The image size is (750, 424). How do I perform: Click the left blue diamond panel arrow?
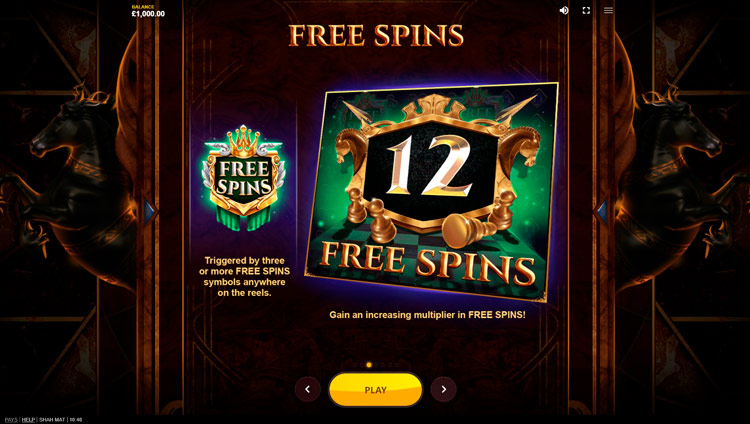coord(150,211)
